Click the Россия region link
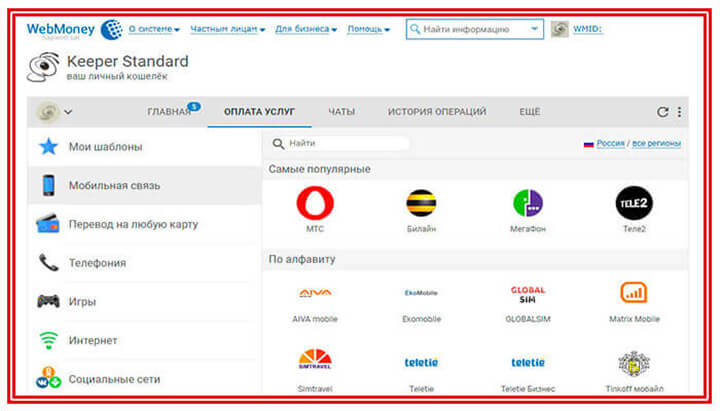The width and height of the screenshot is (720, 411). pos(610,143)
